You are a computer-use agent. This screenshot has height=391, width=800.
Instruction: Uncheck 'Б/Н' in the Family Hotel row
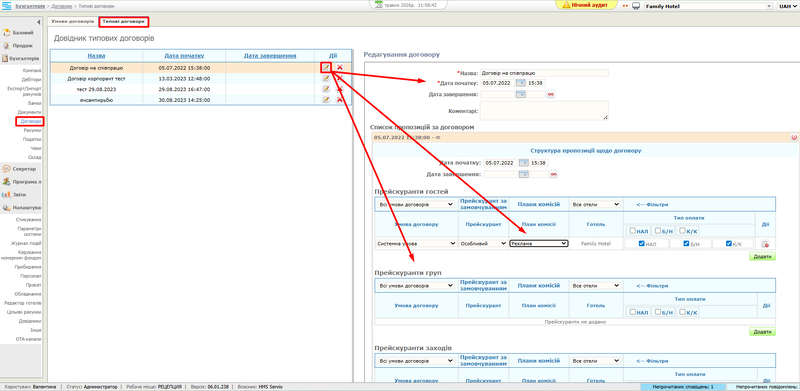pos(687,243)
